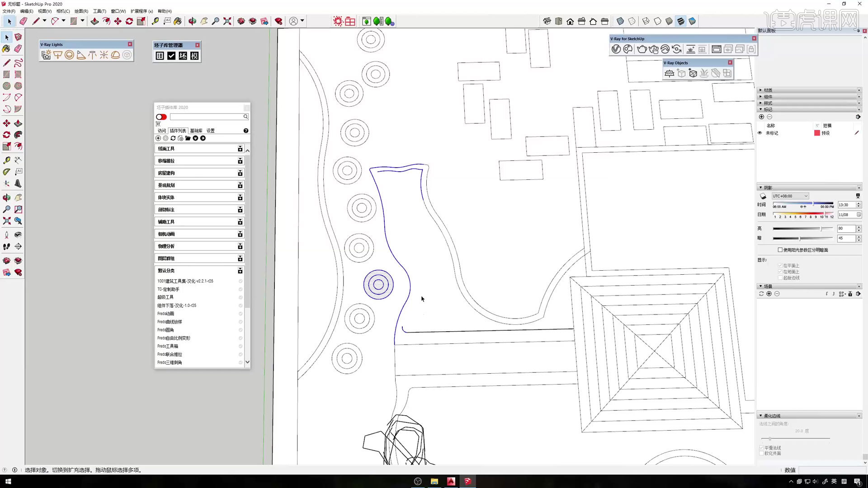The width and height of the screenshot is (868, 488).
Task: Switch to Front view house icon
Action: pos(570,21)
